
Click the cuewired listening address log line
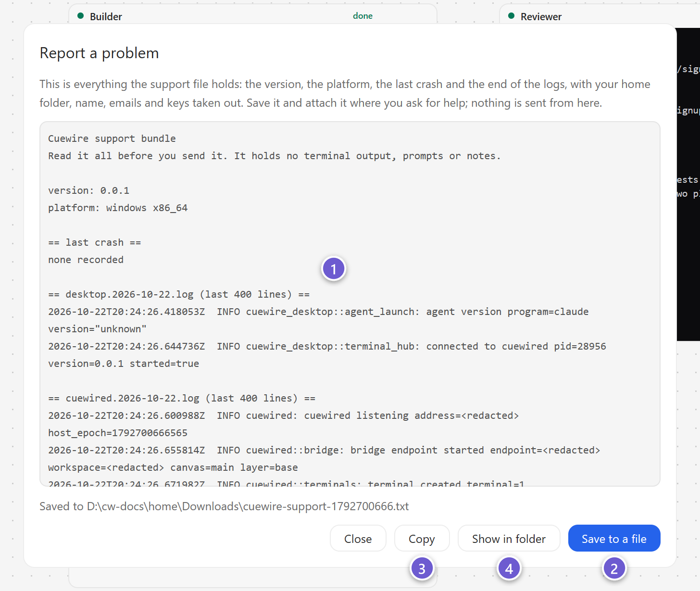coord(284,415)
